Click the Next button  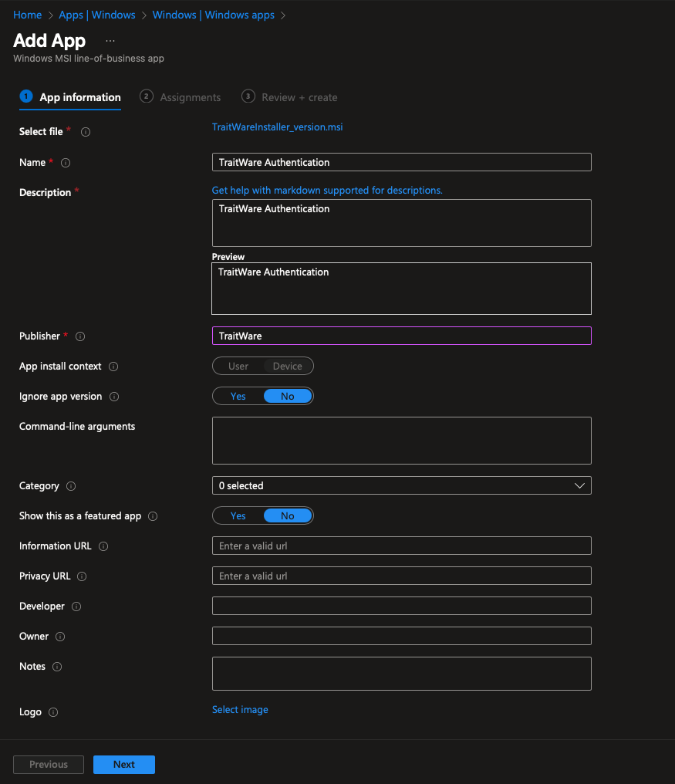coord(123,764)
